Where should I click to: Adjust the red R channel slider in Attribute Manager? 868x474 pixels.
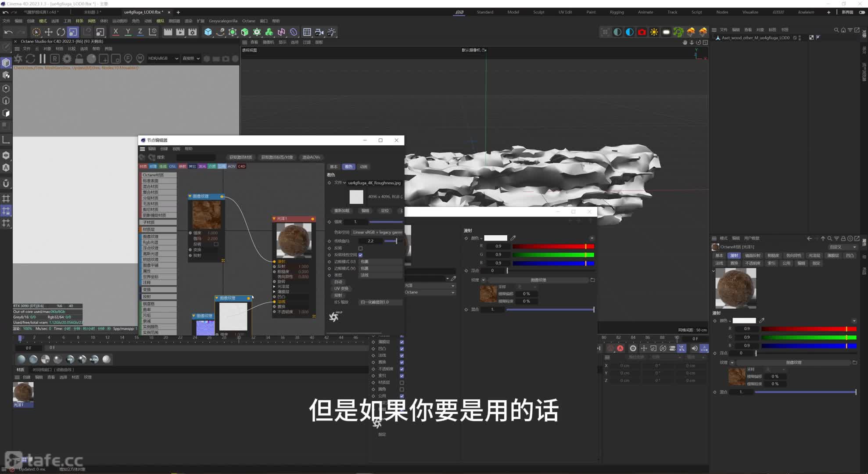[809, 329]
